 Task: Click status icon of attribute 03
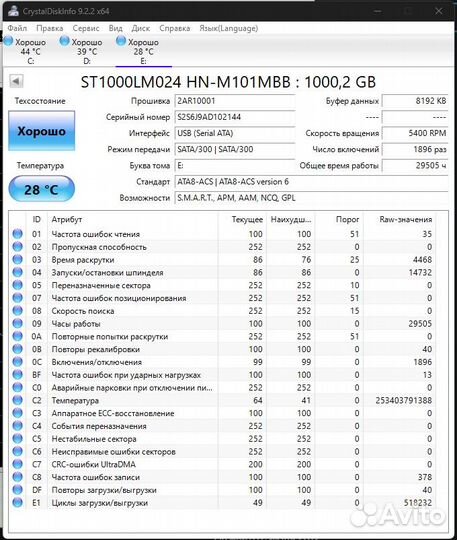(x=17, y=259)
